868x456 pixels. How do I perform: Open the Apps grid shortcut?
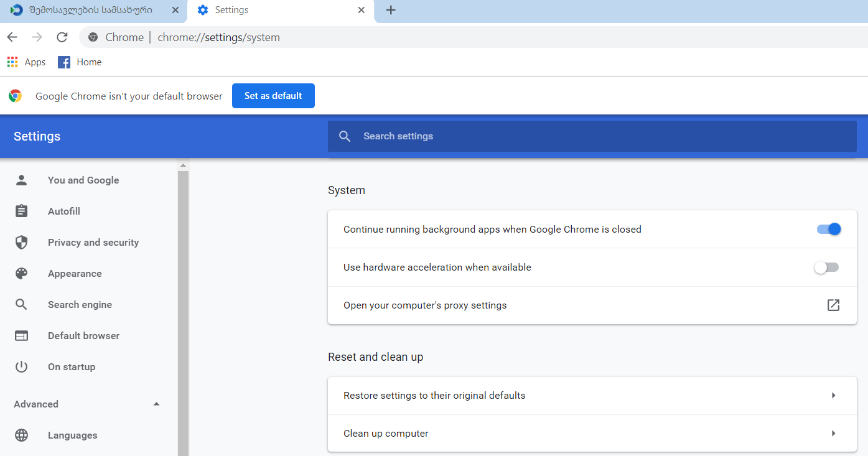point(26,62)
